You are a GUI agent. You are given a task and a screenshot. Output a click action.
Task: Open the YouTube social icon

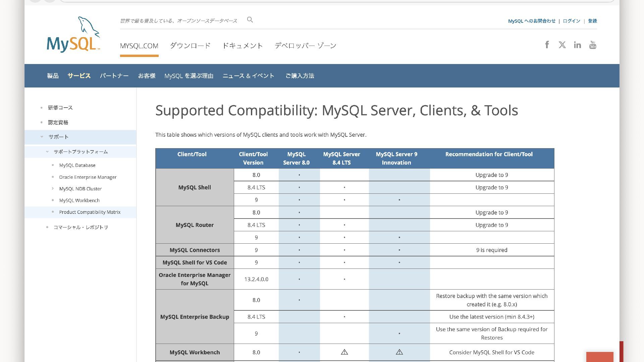pos(593,45)
